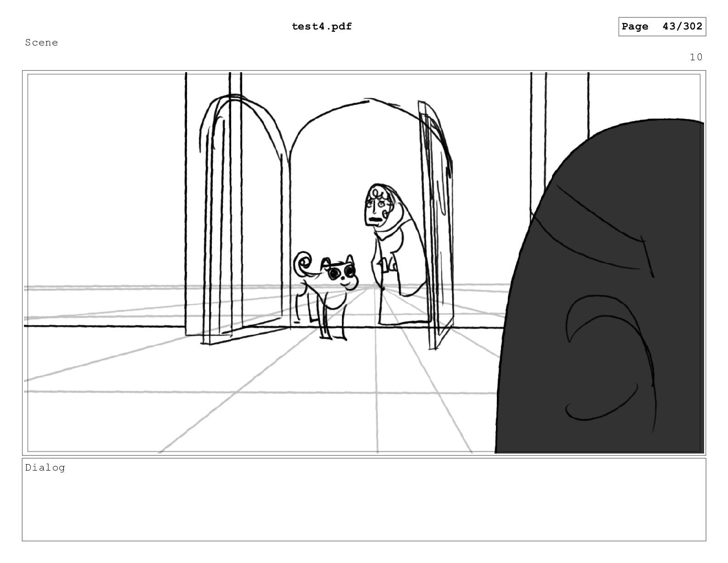Click the Scene label

click(42, 43)
